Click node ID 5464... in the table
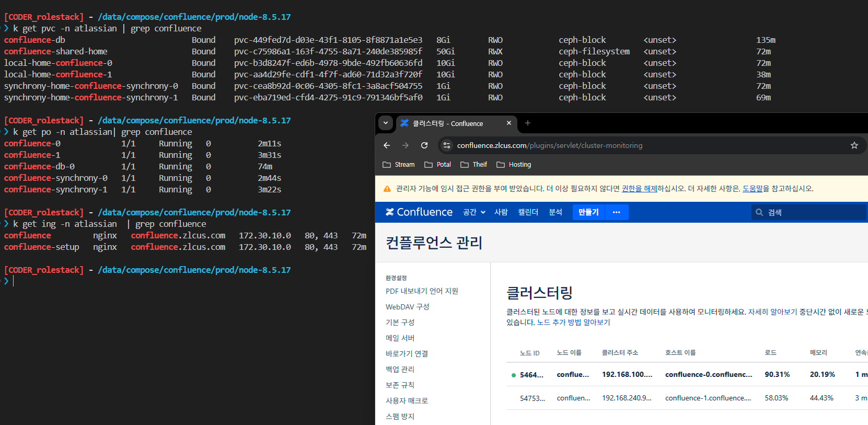The width and height of the screenshot is (868, 425). pos(531,375)
